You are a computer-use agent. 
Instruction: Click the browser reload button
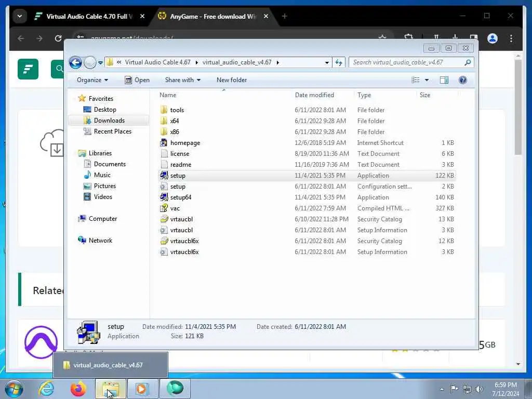[58, 38]
